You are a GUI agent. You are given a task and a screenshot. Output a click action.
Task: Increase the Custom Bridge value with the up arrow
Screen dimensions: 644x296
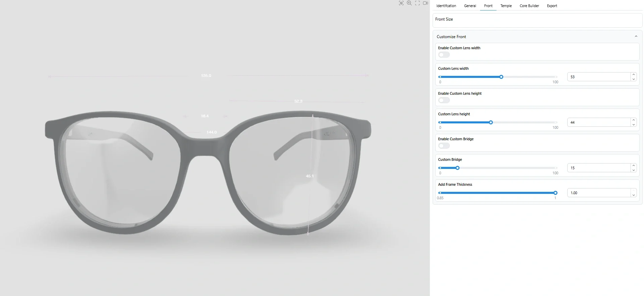634,166
